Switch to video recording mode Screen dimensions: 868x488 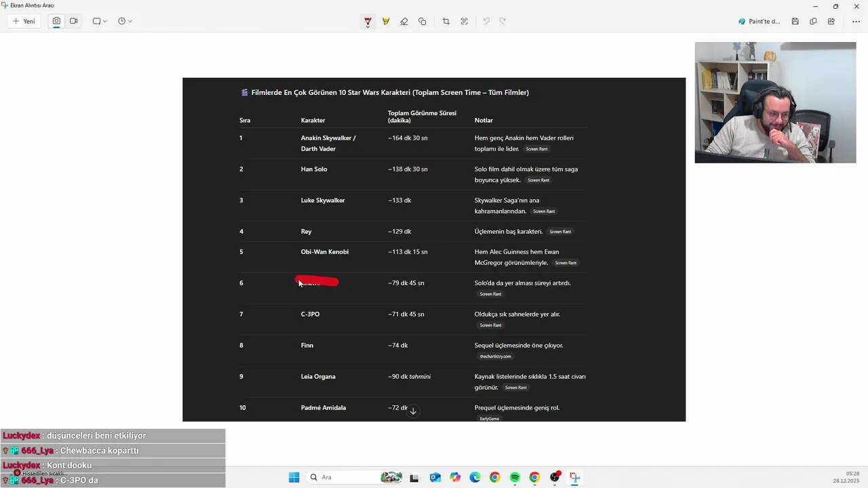(73, 21)
